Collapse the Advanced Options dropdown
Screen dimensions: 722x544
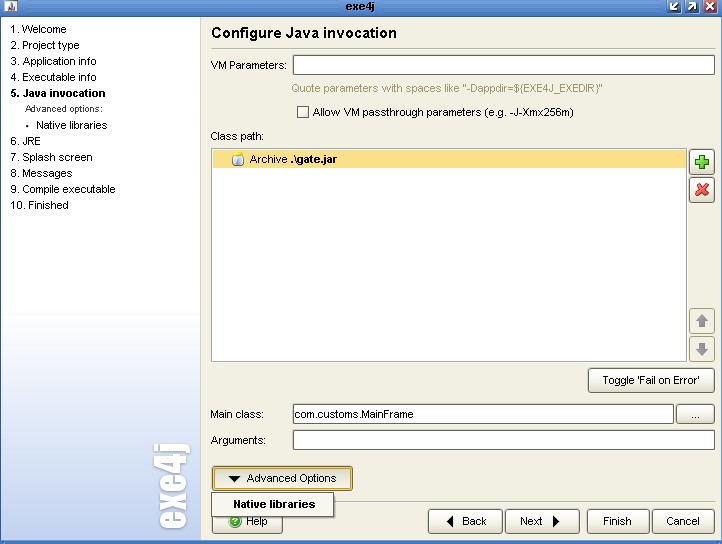282,478
